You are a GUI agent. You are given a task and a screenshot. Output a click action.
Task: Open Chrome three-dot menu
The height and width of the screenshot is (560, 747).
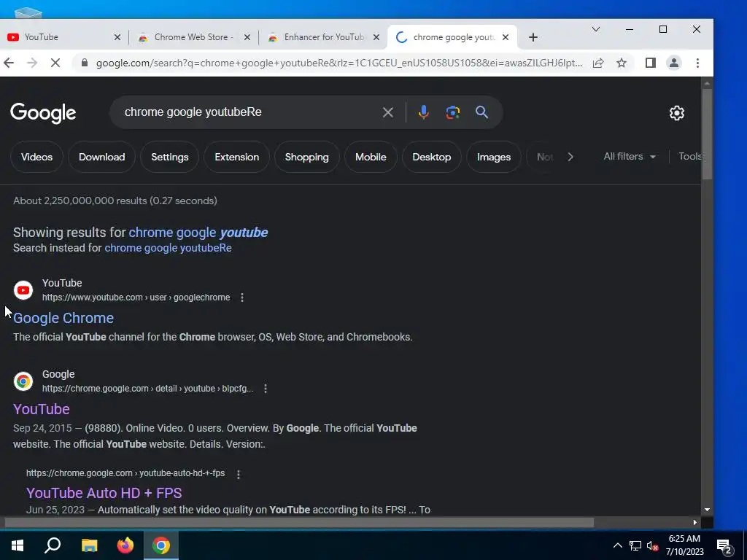coord(697,63)
